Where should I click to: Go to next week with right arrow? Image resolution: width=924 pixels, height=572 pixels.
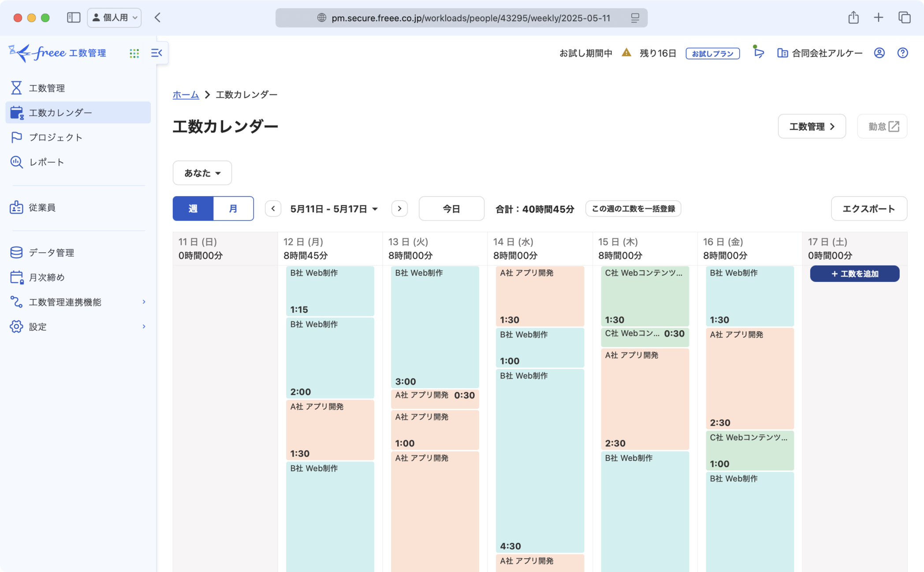point(399,209)
